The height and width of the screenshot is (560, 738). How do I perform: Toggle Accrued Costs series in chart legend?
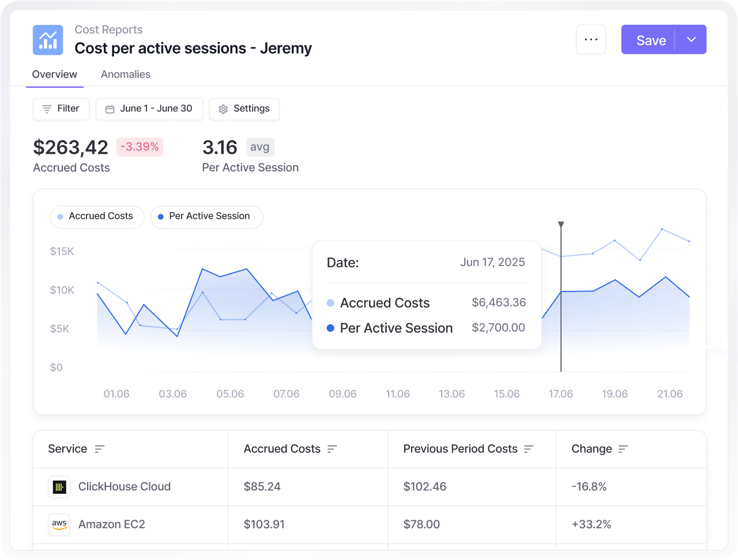point(96,217)
